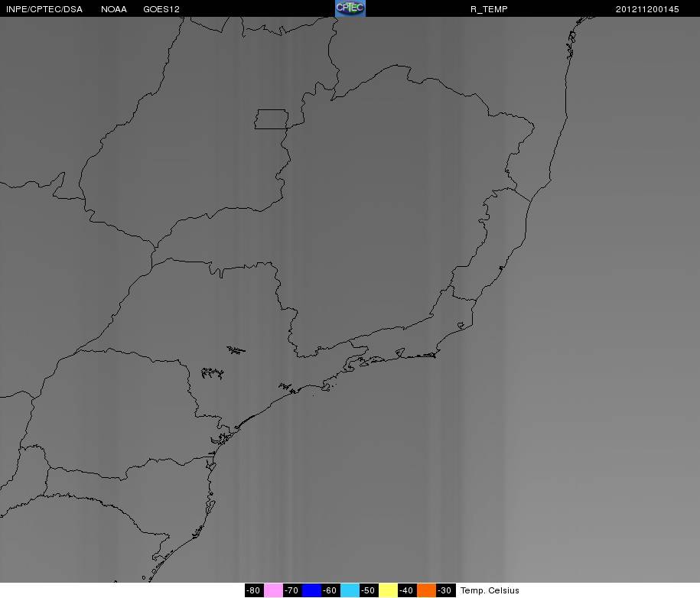Click the INPE/CPTEC/DSA header text
The width and height of the screenshot is (700, 598).
tap(44, 9)
